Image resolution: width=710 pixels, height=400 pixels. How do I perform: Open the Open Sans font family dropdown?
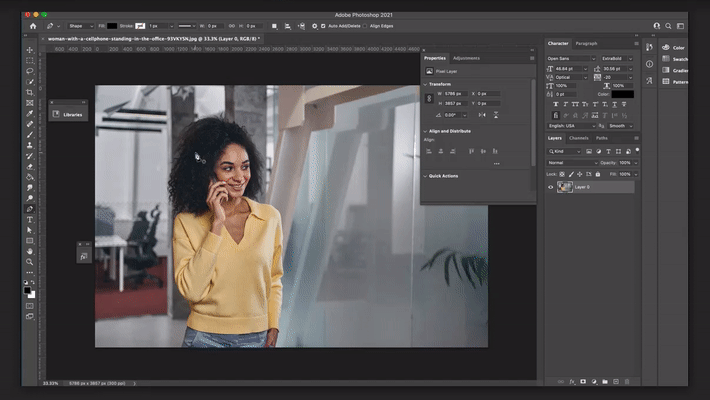pos(570,58)
